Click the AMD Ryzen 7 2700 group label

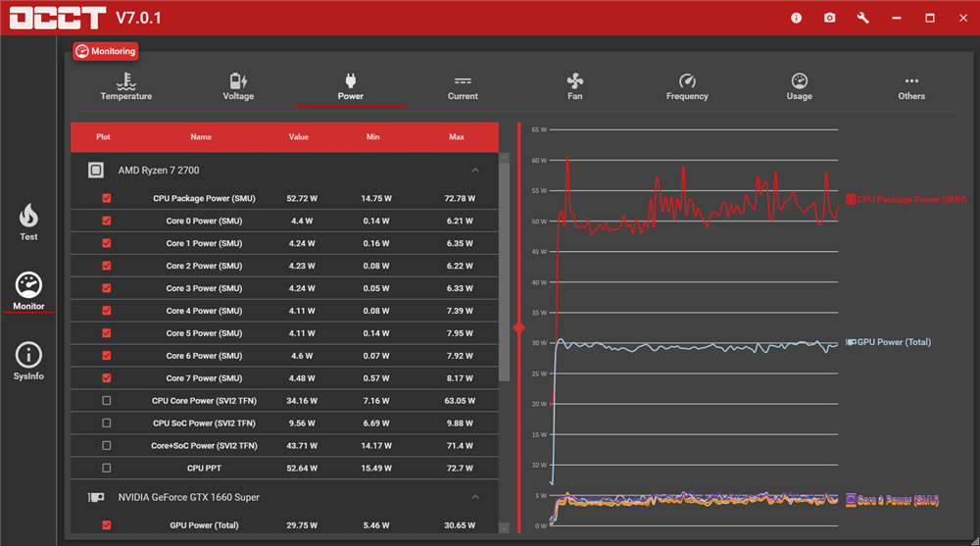(159, 171)
